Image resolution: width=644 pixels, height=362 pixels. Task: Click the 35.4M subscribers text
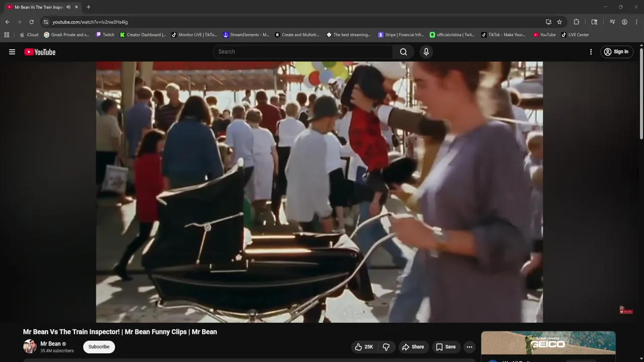tap(57, 351)
